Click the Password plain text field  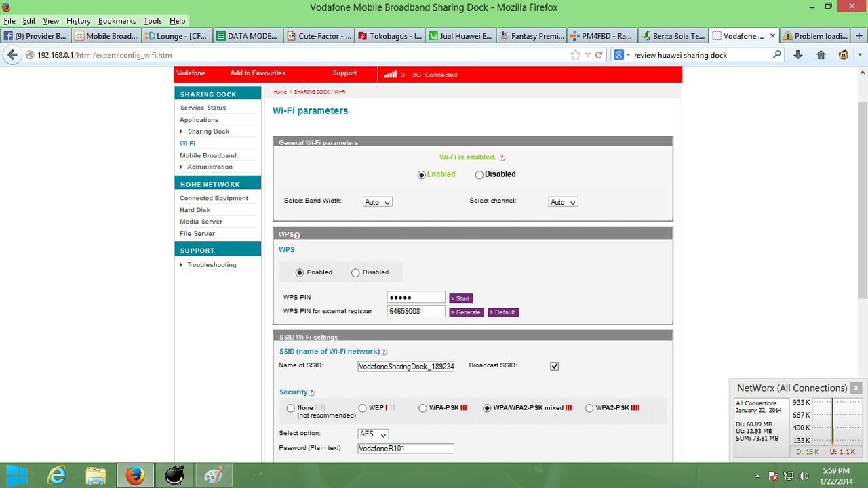(406, 449)
